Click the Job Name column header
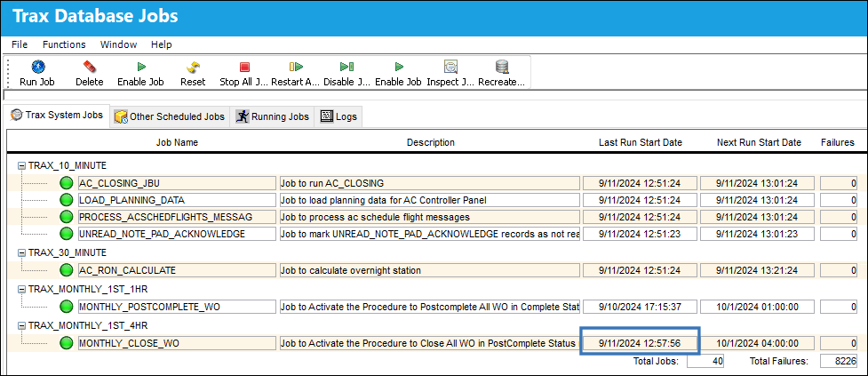The image size is (868, 376). coord(177,142)
